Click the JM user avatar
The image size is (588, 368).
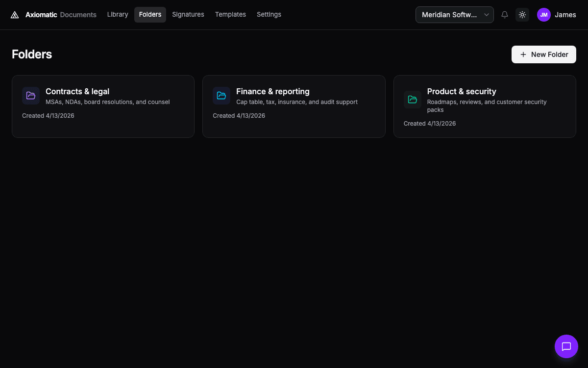point(544,15)
